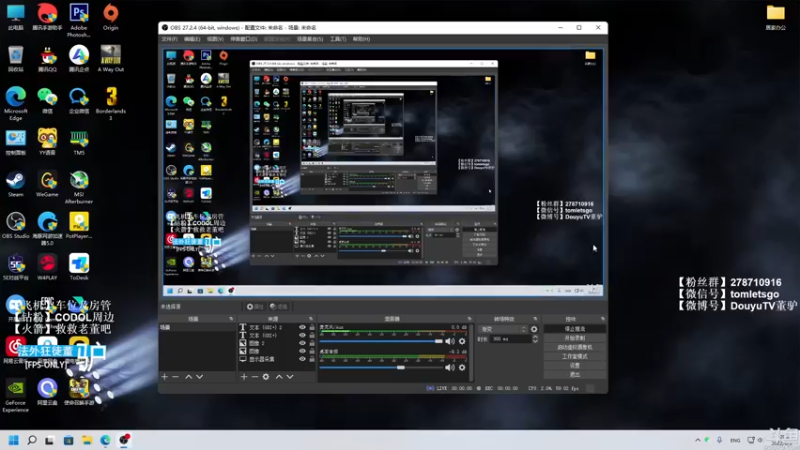Viewport: 800px width, 450px height.
Task: Toggle visibility of 文本 (GDI+) 2 source
Action: pos(302,328)
